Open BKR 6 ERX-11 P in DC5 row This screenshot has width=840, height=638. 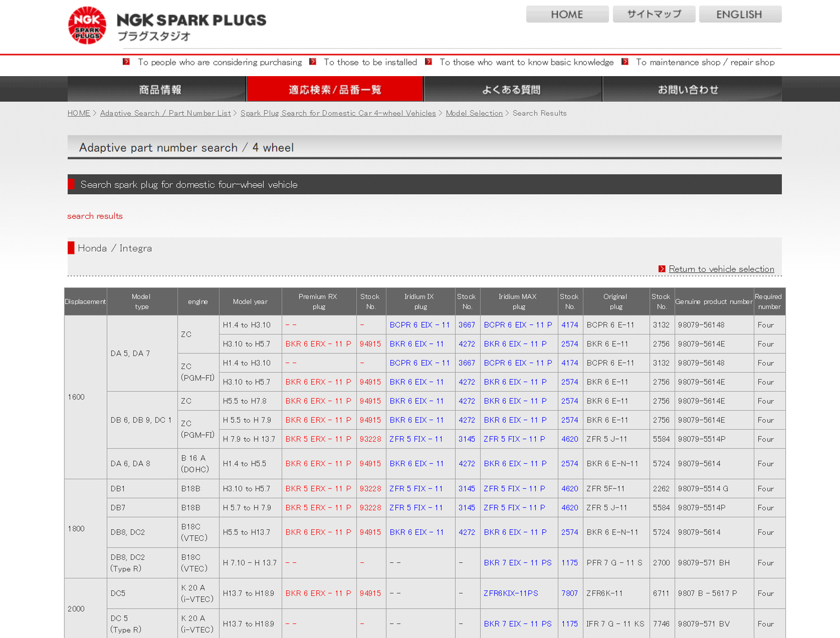pos(318,593)
